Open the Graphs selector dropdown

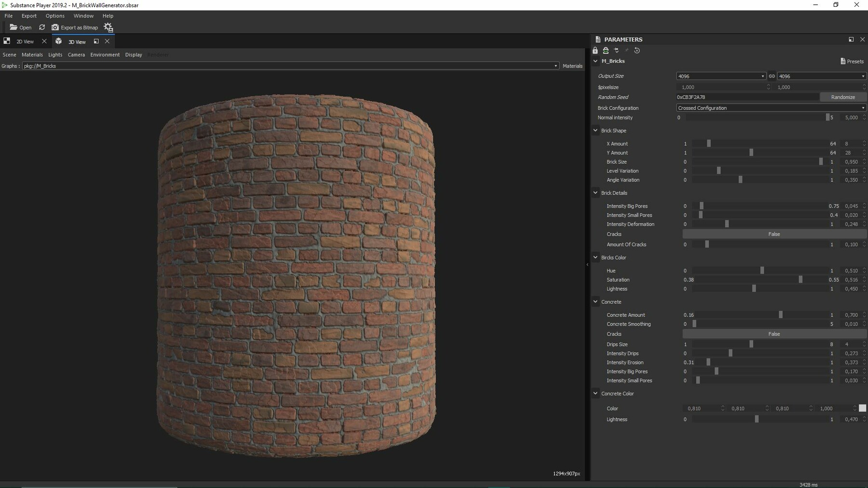point(290,66)
